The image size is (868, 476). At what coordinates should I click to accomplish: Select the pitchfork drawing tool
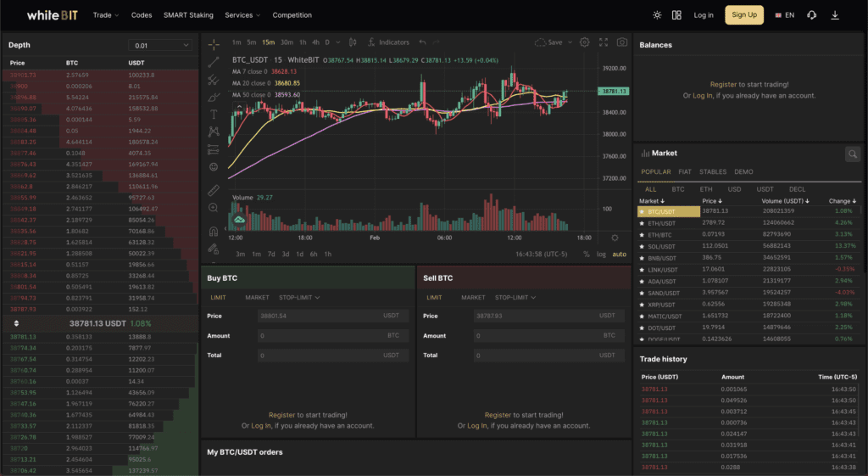213,80
